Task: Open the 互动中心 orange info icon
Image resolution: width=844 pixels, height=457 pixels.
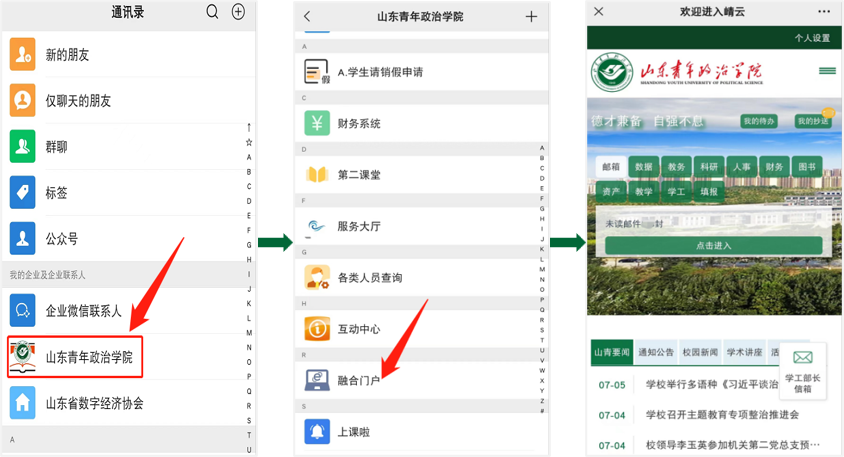Action: click(x=317, y=329)
